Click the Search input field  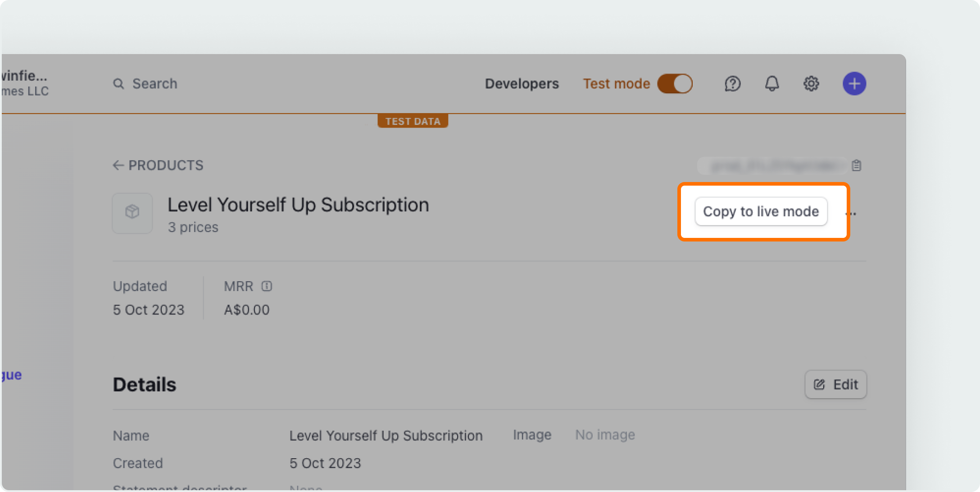154,84
